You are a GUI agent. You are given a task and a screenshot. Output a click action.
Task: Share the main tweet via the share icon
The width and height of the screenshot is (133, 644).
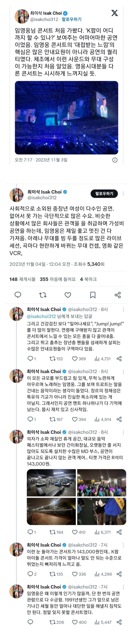(x=118, y=295)
